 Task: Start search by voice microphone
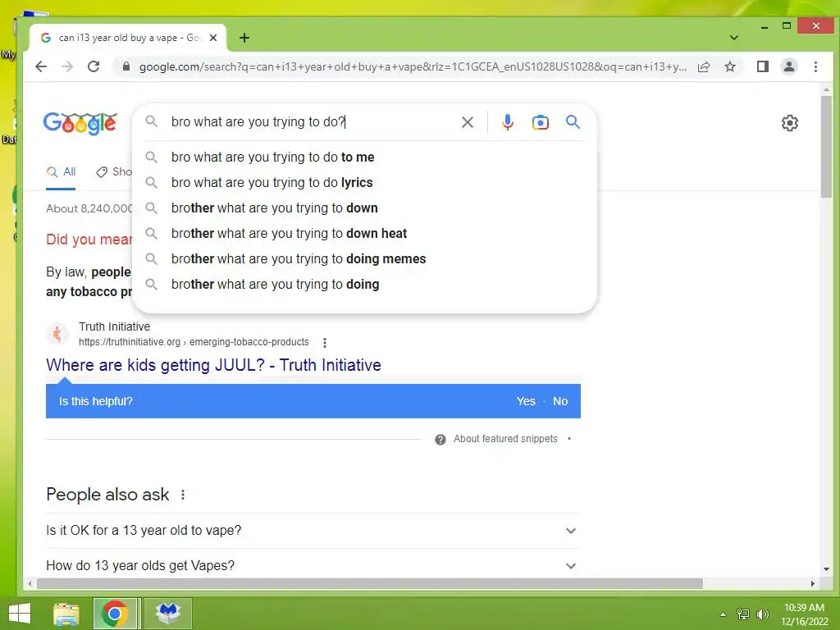507,122
